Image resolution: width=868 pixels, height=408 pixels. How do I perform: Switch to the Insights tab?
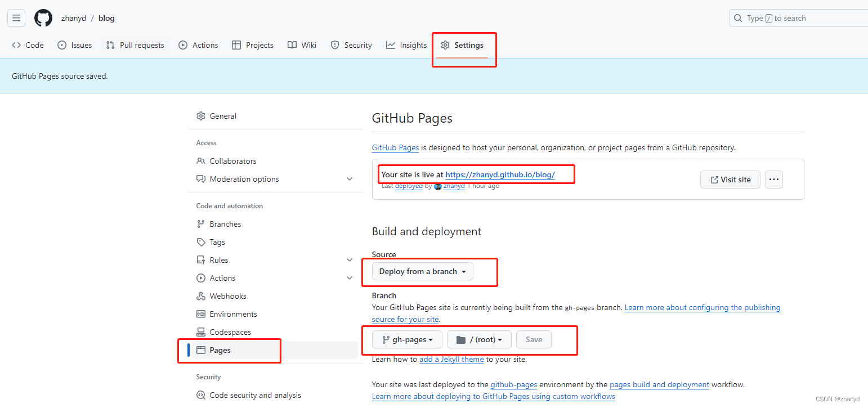[x=406, y=45]
